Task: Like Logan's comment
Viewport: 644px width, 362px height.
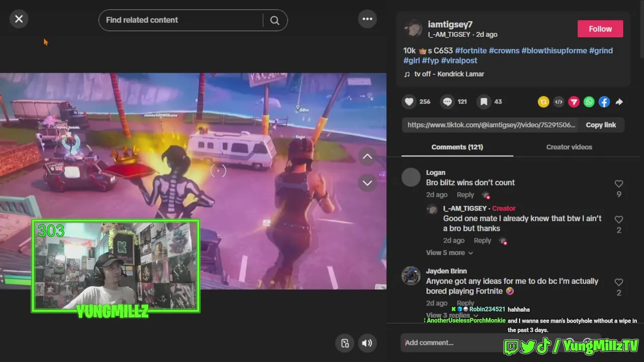Action: pyautogui.click(x=619, y=184)
